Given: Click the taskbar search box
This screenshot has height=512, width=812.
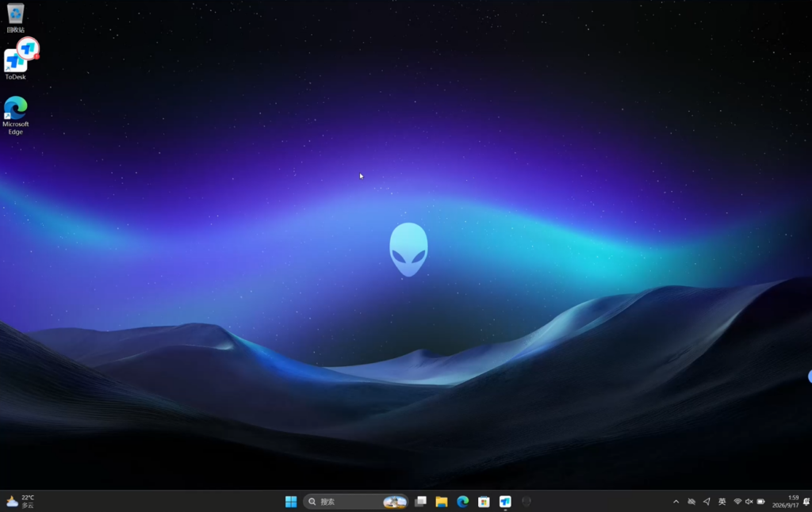Looking at the screenshot, I should pyautogui.click(x=355, y=501).
